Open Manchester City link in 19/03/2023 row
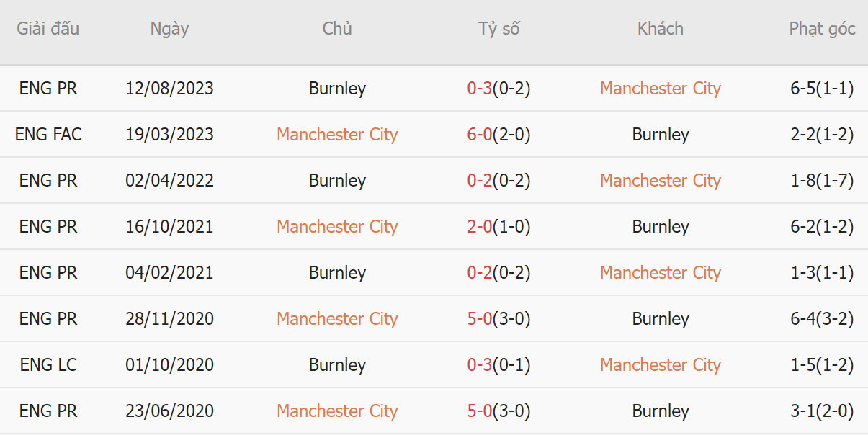This screenshot has width=868, height=435. tap(337, 135)
